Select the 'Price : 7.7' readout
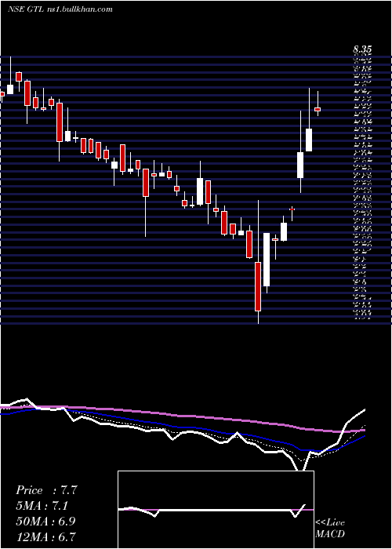The height and width of the screenshot is (549, 392). pyautogui.click(x=46, y=490)
